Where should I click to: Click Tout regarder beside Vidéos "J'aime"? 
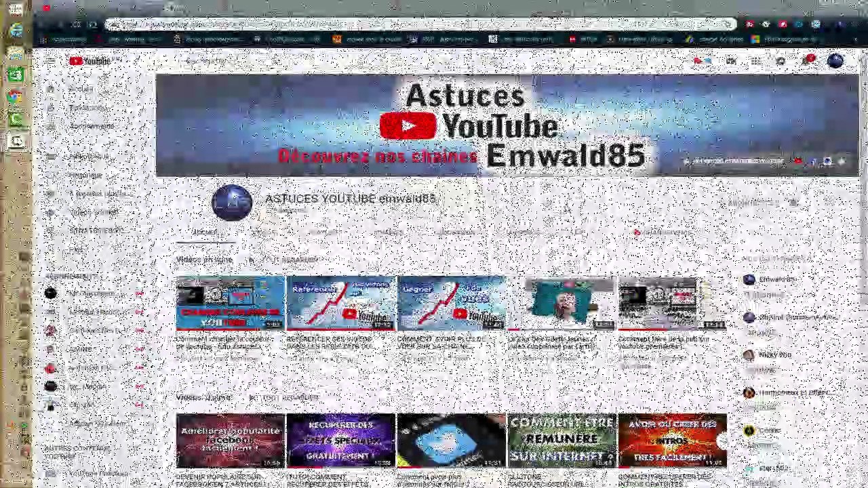point(283,397)
